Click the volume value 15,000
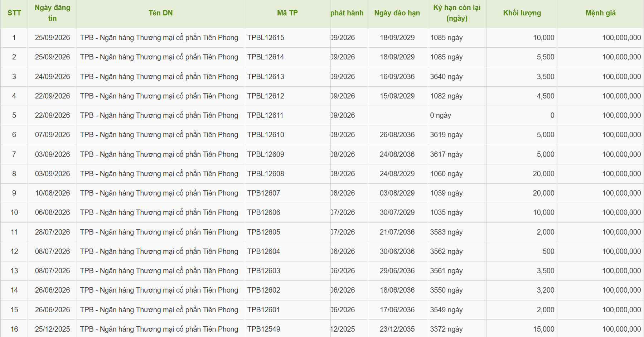The image size is (644, 337). pos(543,329)
